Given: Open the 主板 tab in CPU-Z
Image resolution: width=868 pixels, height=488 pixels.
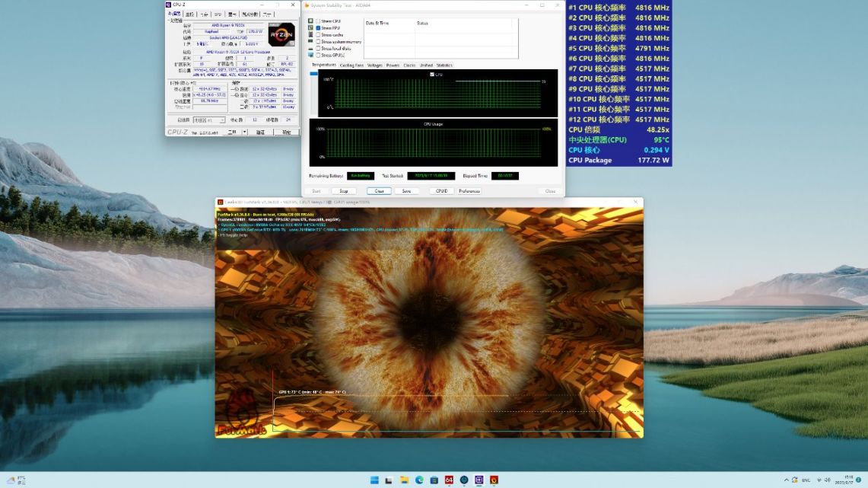Looking at the screenshot, I should [190, 14].
